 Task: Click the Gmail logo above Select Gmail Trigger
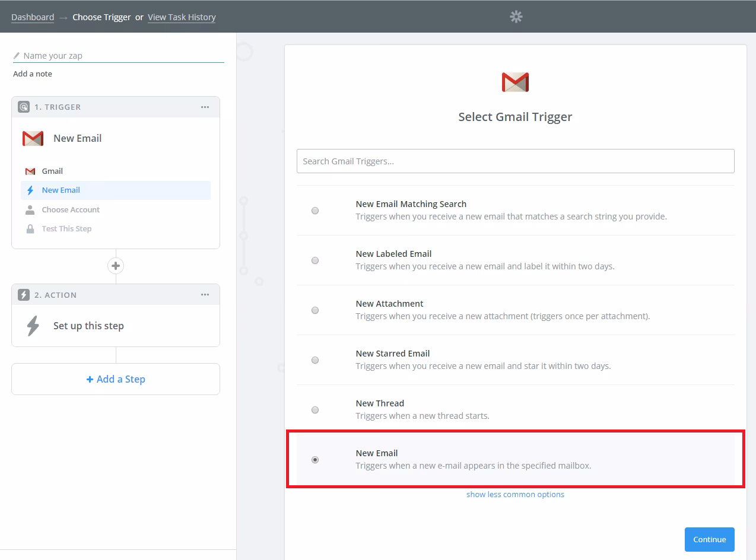(515, 82)
